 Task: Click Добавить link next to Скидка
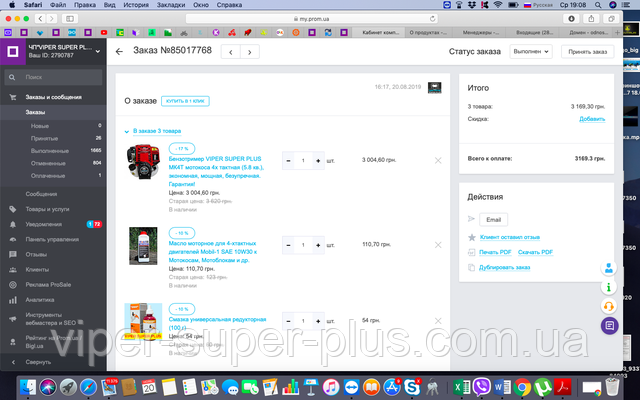coord(592,119)
